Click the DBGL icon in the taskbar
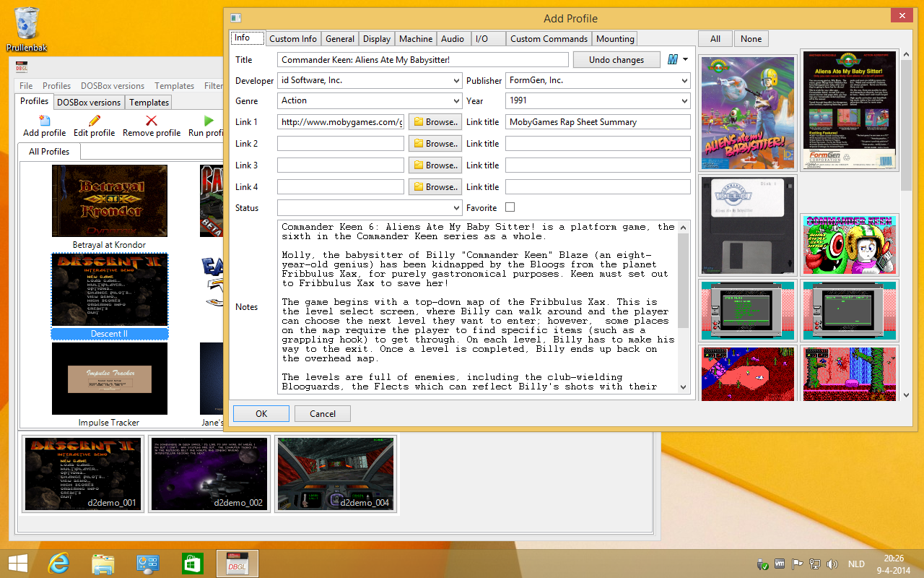 tap(237, 564)
